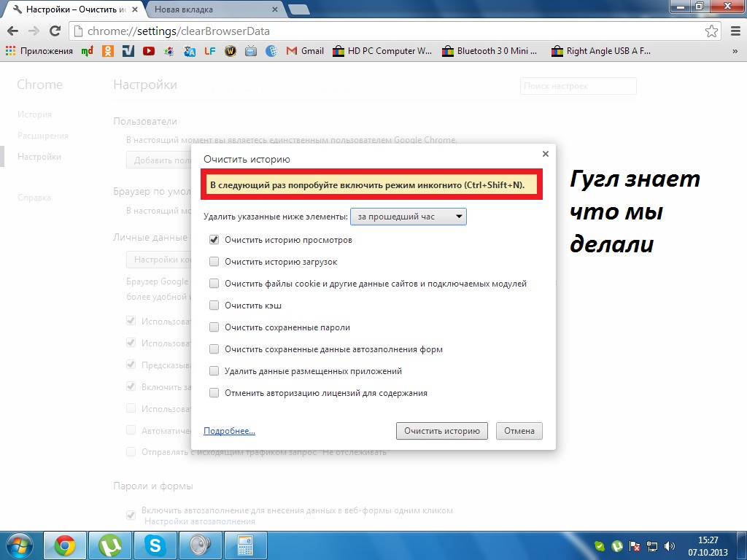Open the translator bookmark icon
Viewport: 747px width, 560px height.
pyautogui.click(x=190, y=51)
